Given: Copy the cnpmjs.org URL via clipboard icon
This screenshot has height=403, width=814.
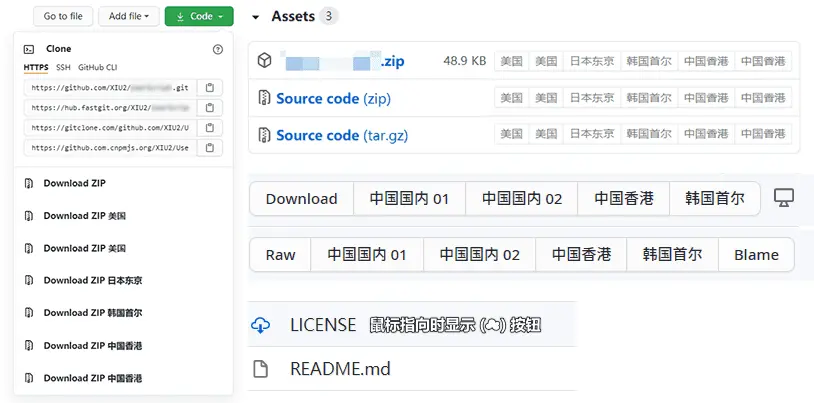Looking at the screenshot, I should coord(209,148).
